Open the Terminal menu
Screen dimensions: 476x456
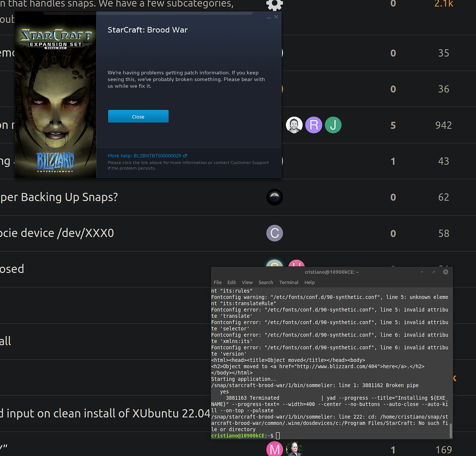(x=289, y=282)
